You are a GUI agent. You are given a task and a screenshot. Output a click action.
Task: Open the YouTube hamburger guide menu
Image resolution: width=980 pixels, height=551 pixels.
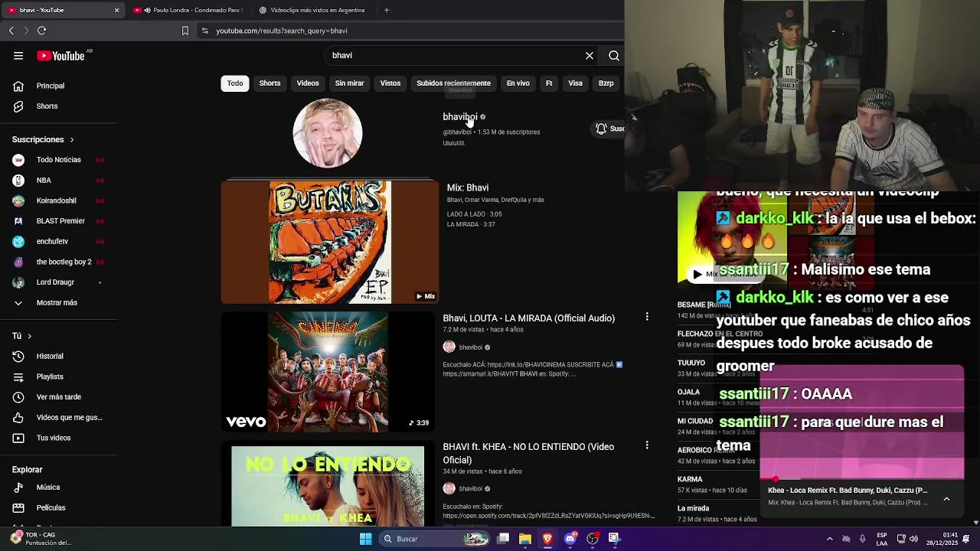[18, 55]
